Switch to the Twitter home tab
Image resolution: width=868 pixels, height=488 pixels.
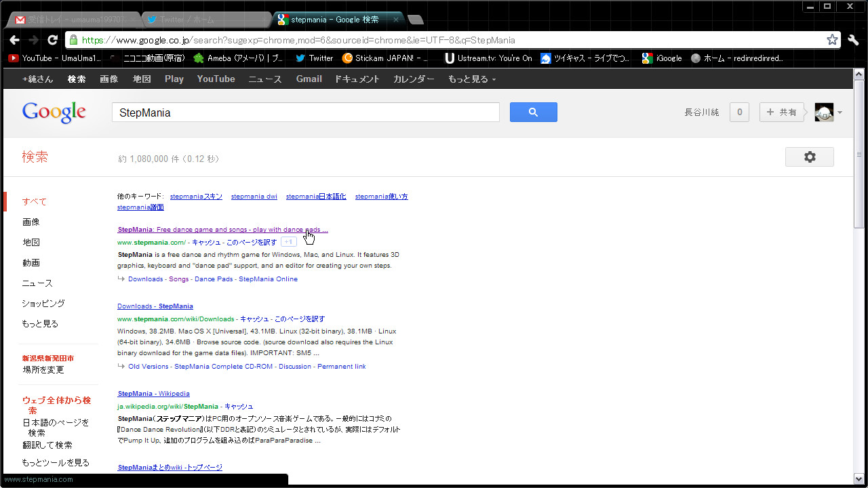point(203,20)
